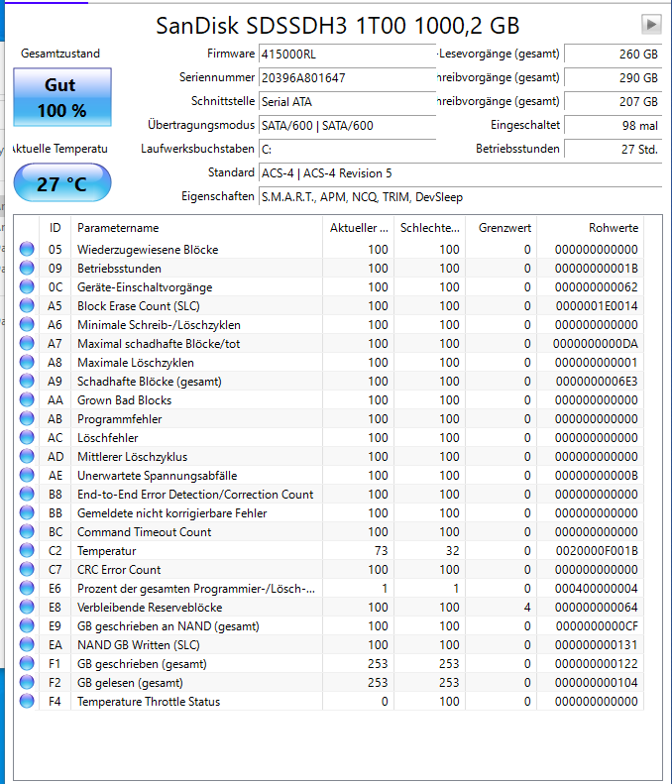Screen dimensions: 672x784
Task: Click the status orb for NAND GB Written (SLC)
Action: pos(27,644)
